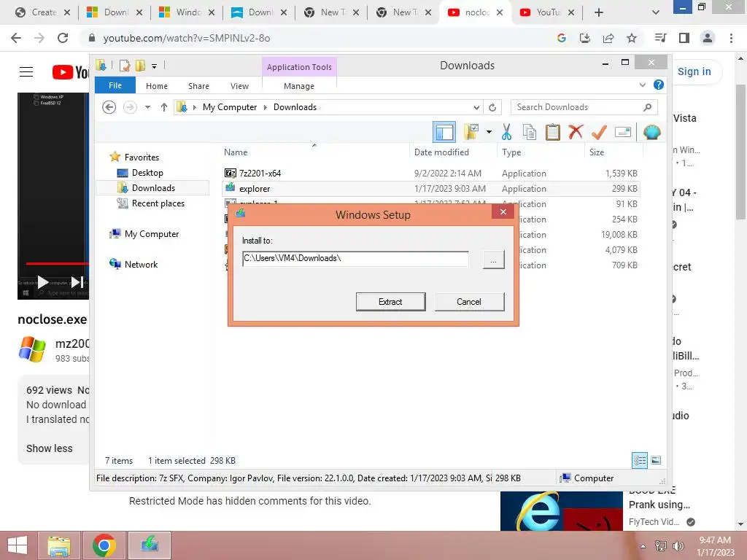The height and width of the screenshot is (560, 747).
Task: Click the Cut scissors icon
Action: pyautogui.click(x=506, y=132)
